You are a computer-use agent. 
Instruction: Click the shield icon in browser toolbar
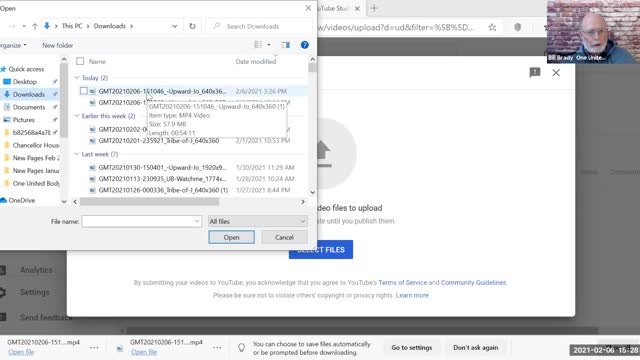(x=517, y=27)
